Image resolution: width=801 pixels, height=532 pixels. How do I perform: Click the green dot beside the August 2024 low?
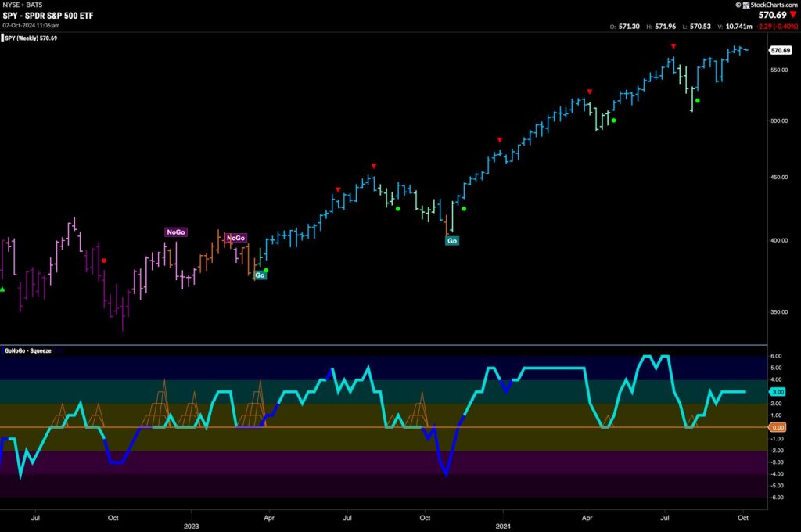(x=697, y=101)
